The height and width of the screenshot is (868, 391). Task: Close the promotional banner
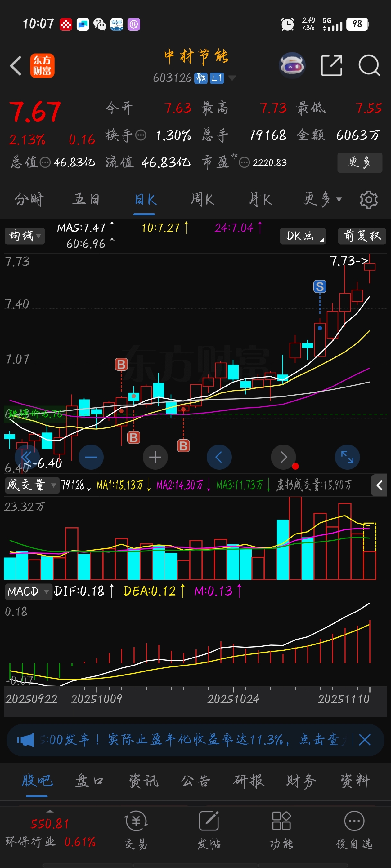pyautogui.click(x=365, y=740)
